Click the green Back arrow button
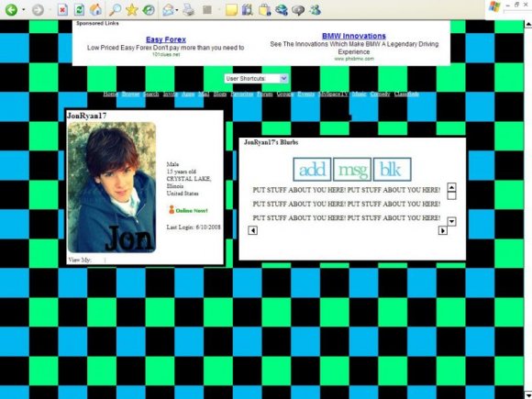The height and width of the screenshot is (399, 532). coord(11,10)
